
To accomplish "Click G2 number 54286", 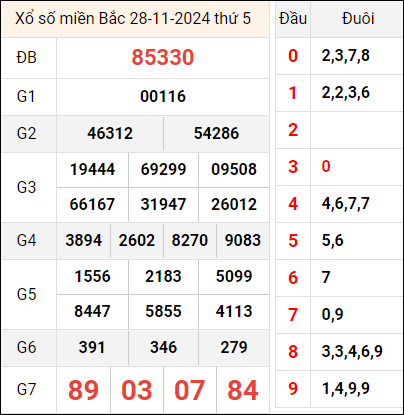I will (x=216, y=133).
